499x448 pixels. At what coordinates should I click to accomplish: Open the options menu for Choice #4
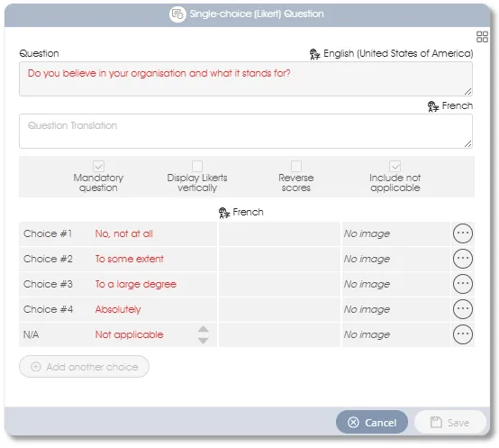click(x=462, y=309)
